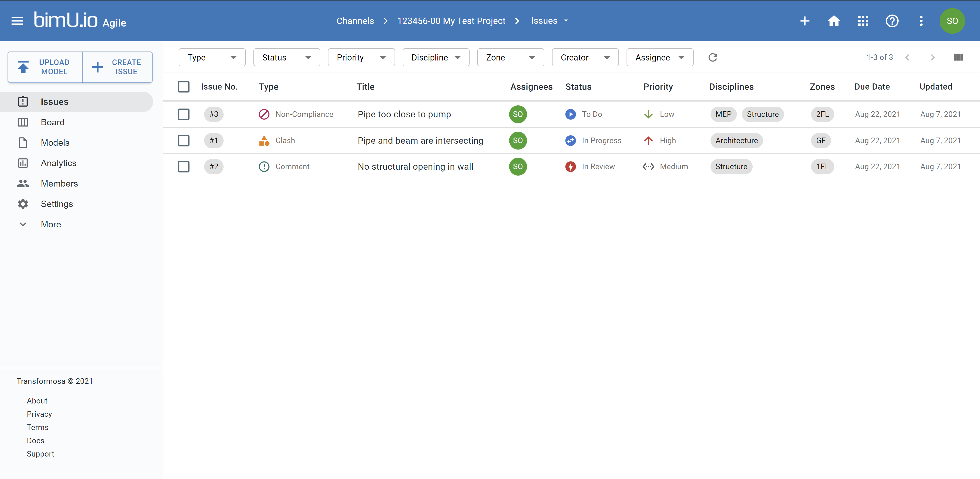Open the hamburger navigation menu

(x=17, y=21)
